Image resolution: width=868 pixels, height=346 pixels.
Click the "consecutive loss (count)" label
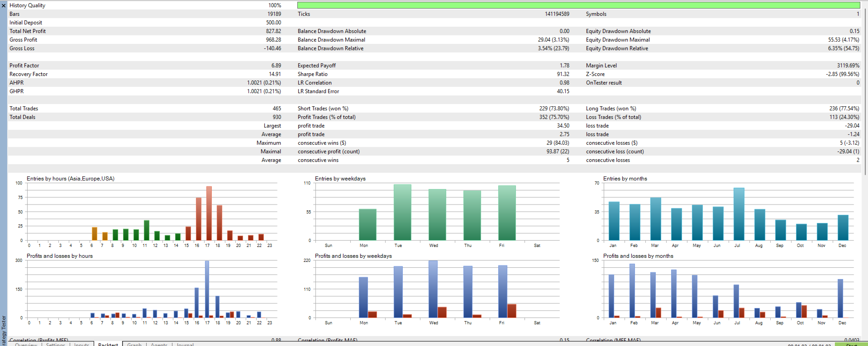615,152
